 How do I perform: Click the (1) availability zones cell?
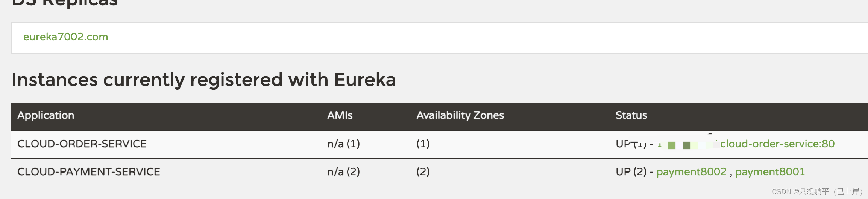coord(423,144)
